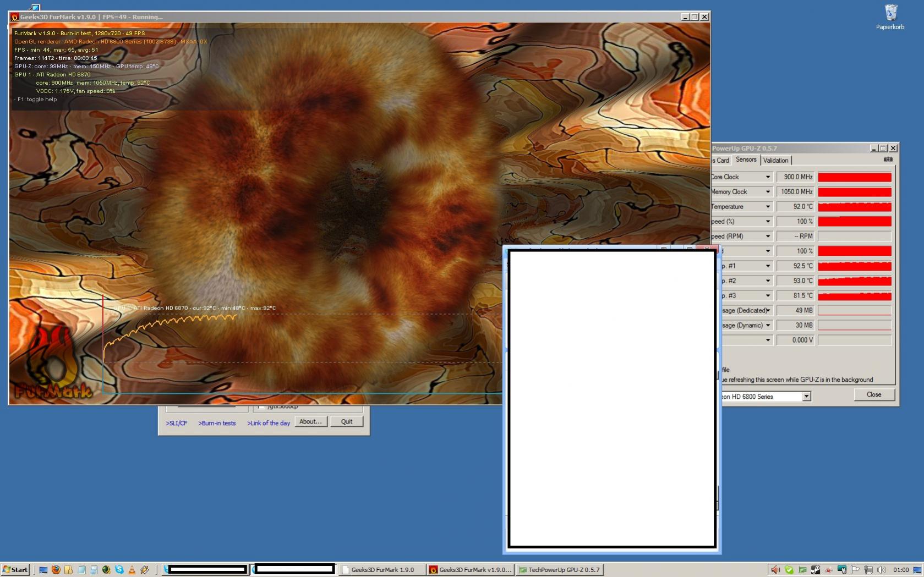Expand the Memory Usage (Dynamic) sensor dropdown

pos(768,326)
